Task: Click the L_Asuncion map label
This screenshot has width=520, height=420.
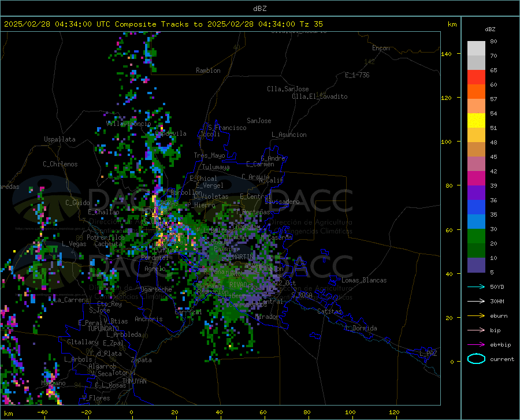Action: pyautogui.click(x=289, y=135)
